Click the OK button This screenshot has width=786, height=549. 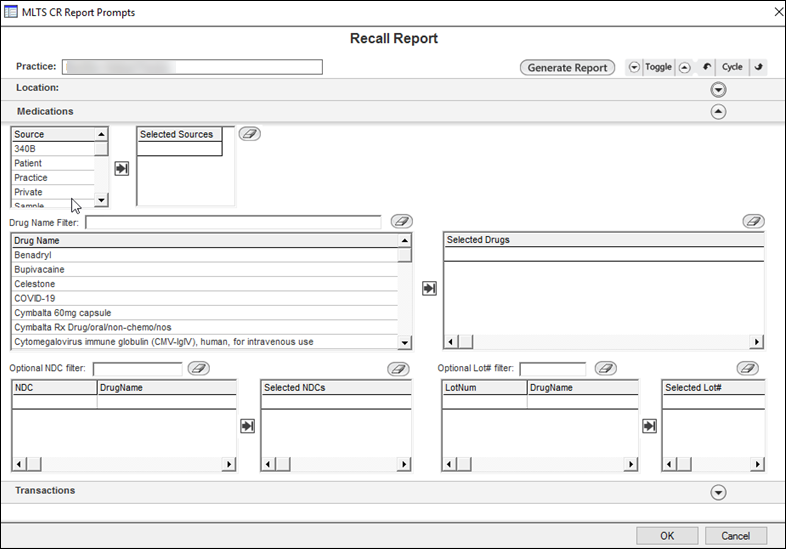(667, 536)
